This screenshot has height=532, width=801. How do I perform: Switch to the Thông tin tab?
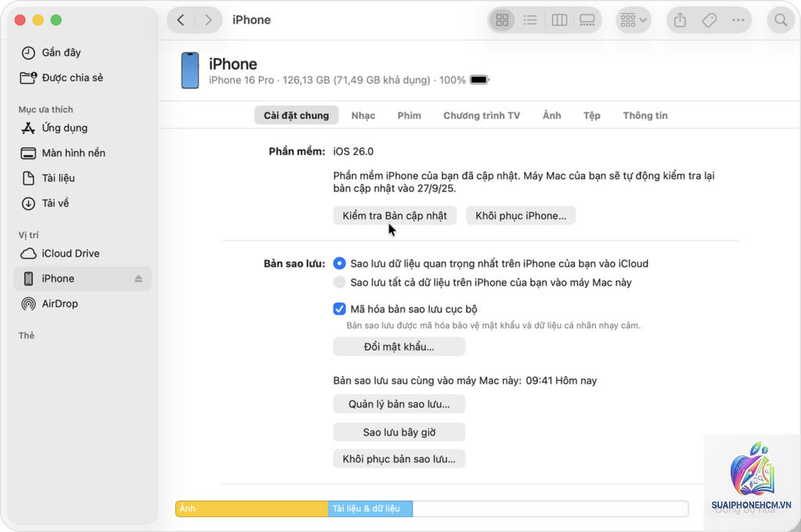click(645, 116)
